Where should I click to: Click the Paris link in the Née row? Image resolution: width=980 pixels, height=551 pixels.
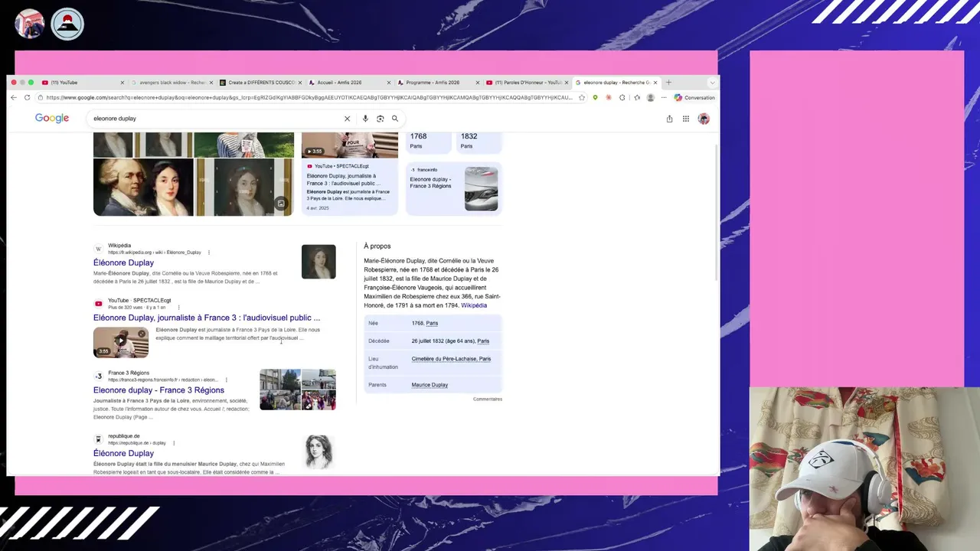(432, 323)
